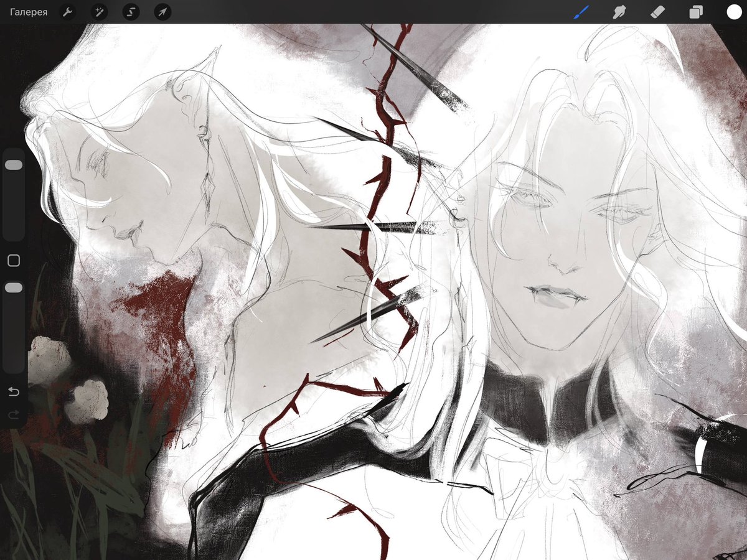Tap the square Modify eyedropper button
Screen dimensions: 747x560
[14, 261]
